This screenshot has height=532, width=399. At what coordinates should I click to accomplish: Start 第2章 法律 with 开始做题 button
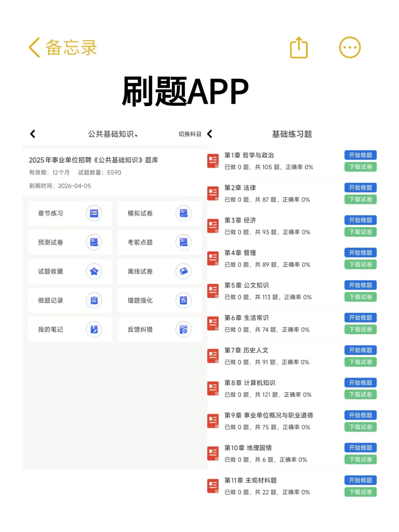coord(360,188)
